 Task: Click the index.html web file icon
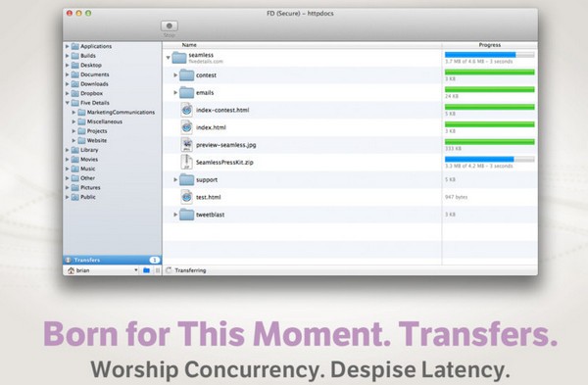click(186, 127)
